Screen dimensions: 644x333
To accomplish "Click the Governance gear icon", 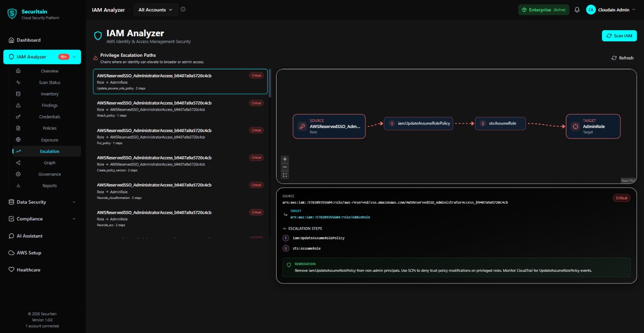I will pyautogui.click(x=18, y=174).
